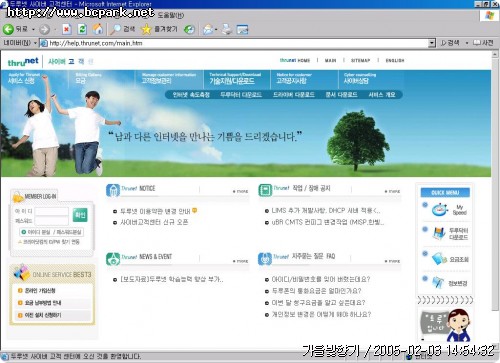Image resolution: width=500 pixels, height=363 pixels.
Task: Stop page loading with the red X icon
Action: coord(67,29)
